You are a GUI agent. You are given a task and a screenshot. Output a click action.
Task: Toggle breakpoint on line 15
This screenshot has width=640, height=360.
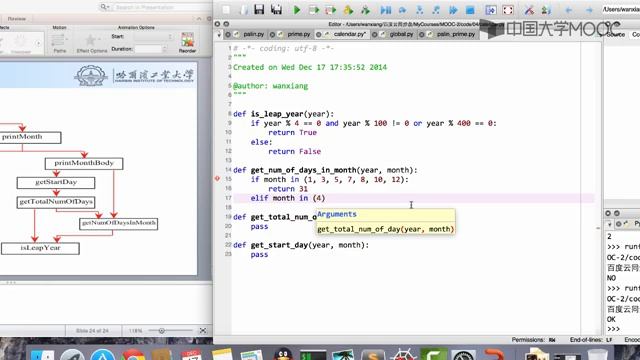(217, 179)
